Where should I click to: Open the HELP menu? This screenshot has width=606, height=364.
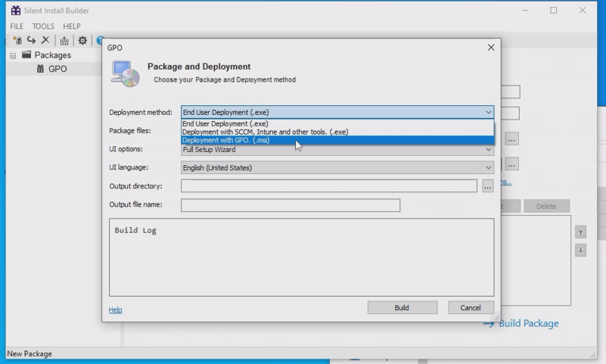tap(72, 26)
